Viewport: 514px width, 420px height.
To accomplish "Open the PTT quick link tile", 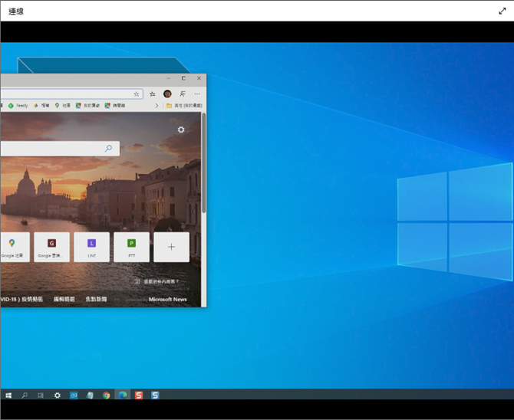I will pos(131,247).
